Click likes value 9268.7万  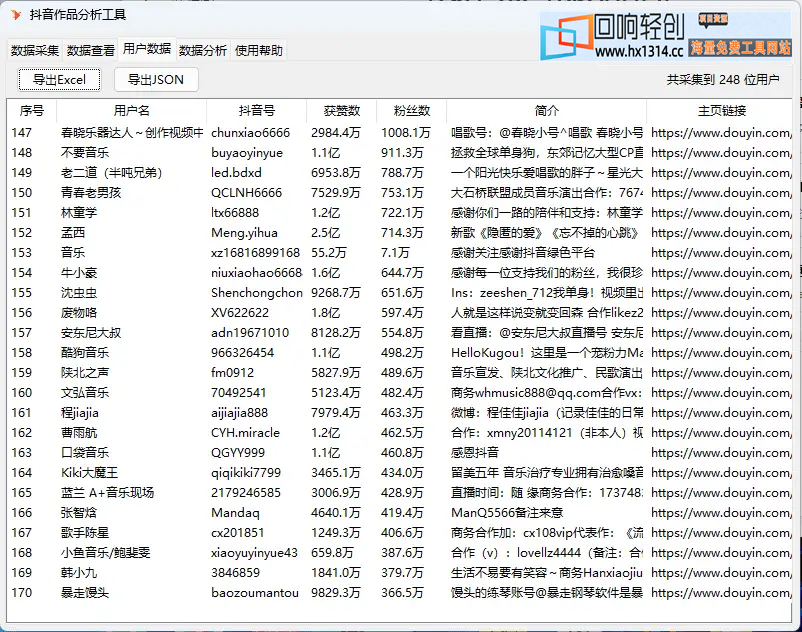[x=336, y=293]
